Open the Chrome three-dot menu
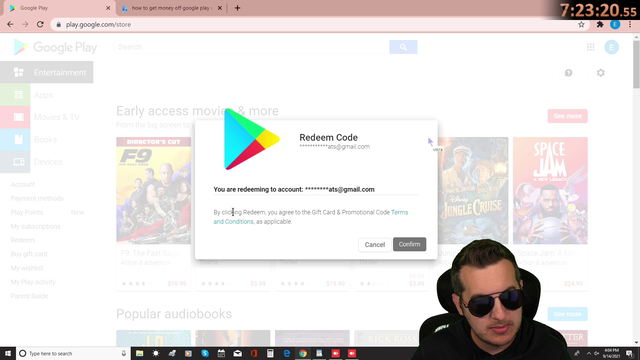Image resolution: width=640 pixels, height=360 pixels. (630, 24)
